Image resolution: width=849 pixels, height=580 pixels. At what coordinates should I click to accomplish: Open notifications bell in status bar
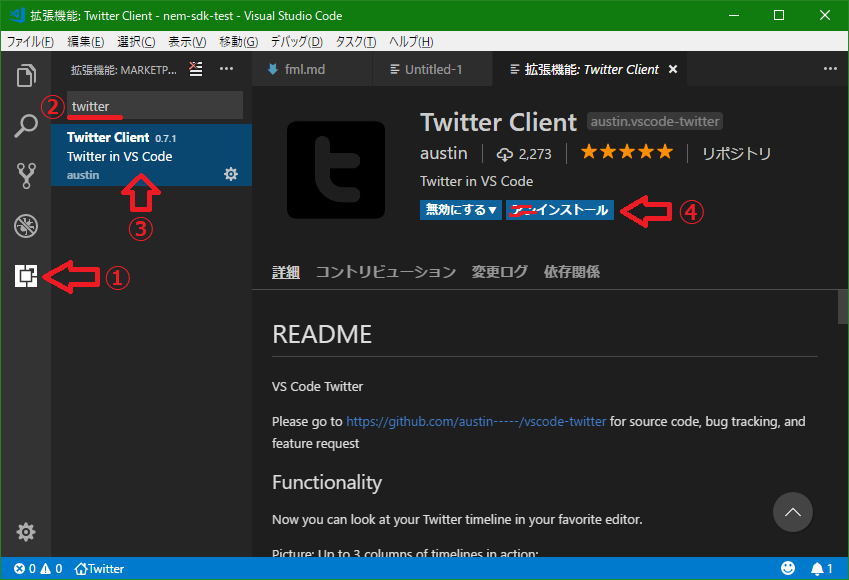[821, 569]
